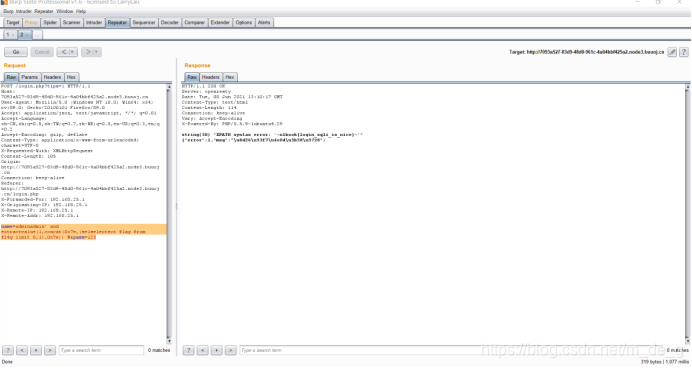
Task: Click the Done status bar text
Action: coord(7,362)
